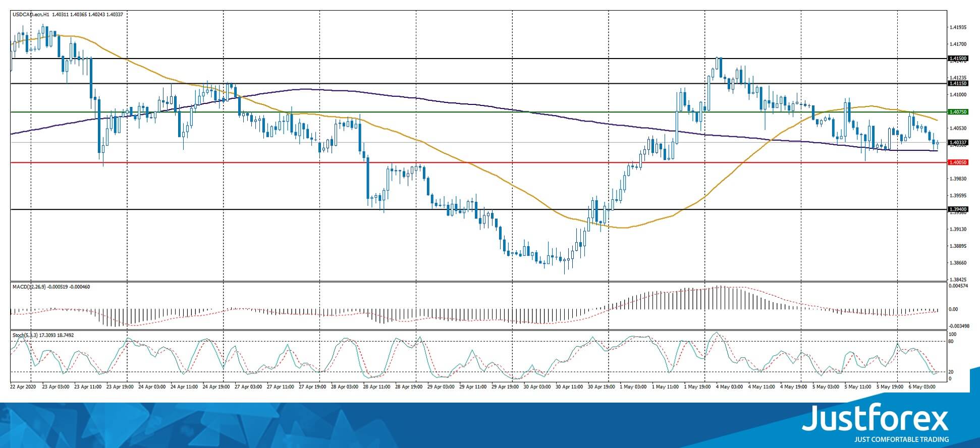980x448 pixels.
Task: Click the 30 Apr 03:00 time label
Action: tap(537, 387)
